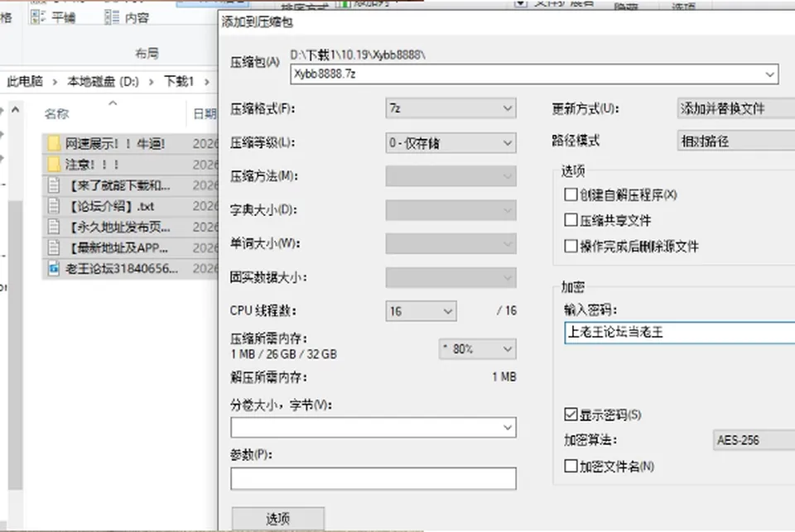Enable 创建自解压程序 checkbox

point(571,194)
